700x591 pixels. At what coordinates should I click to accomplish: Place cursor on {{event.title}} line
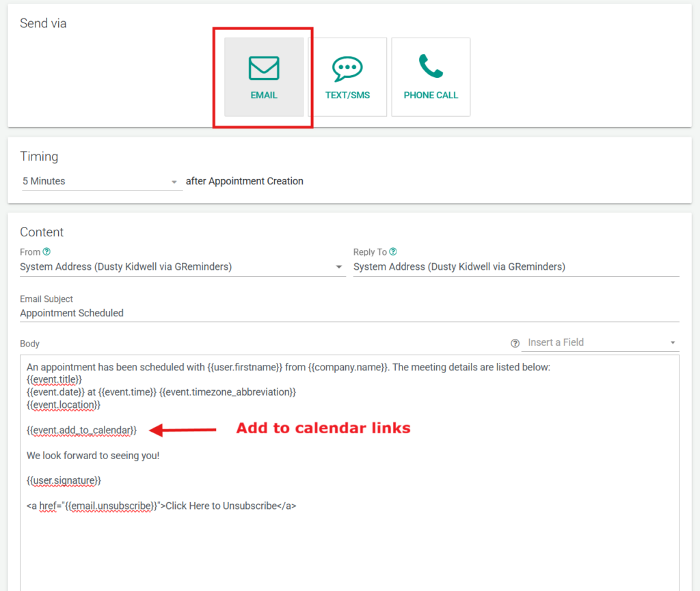[x=54, y=379]
